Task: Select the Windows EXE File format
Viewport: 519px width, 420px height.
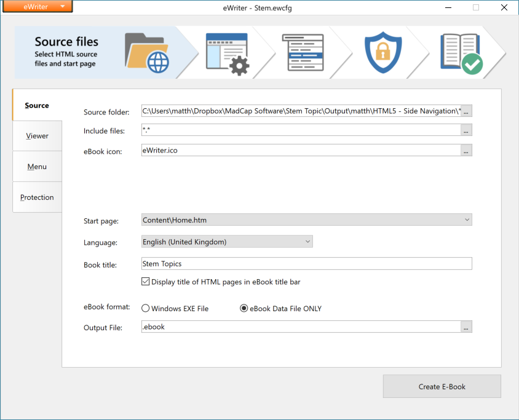Action: tap(145, 308)
